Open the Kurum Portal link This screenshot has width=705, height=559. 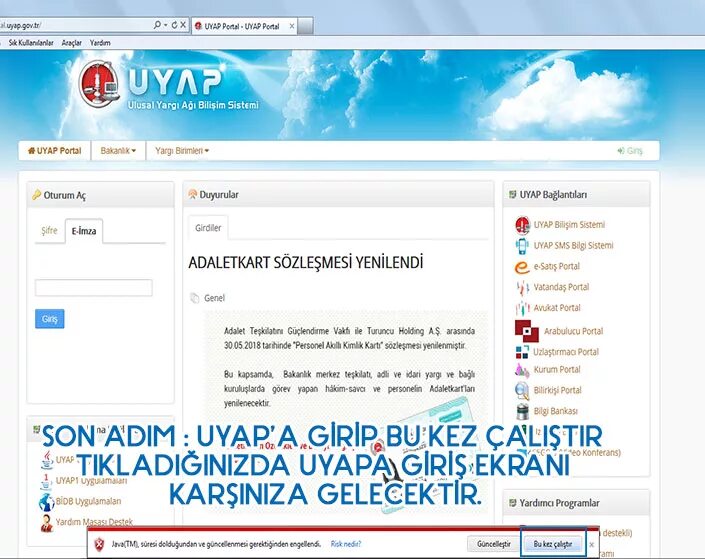click(x=557, y=369)
